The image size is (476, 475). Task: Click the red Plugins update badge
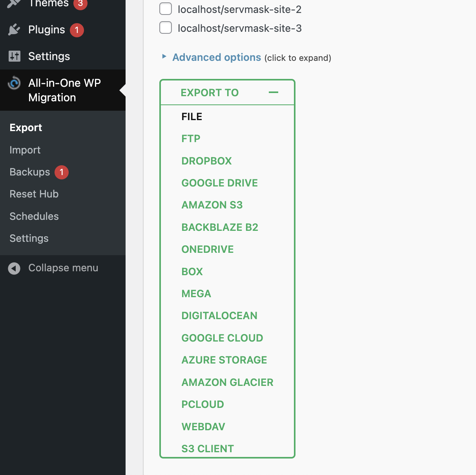[77, 30]
